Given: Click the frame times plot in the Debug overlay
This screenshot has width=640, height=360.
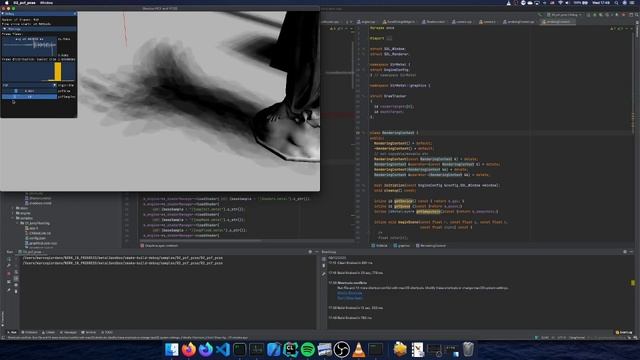Looking at the screenshot, I should pos(29,47).
